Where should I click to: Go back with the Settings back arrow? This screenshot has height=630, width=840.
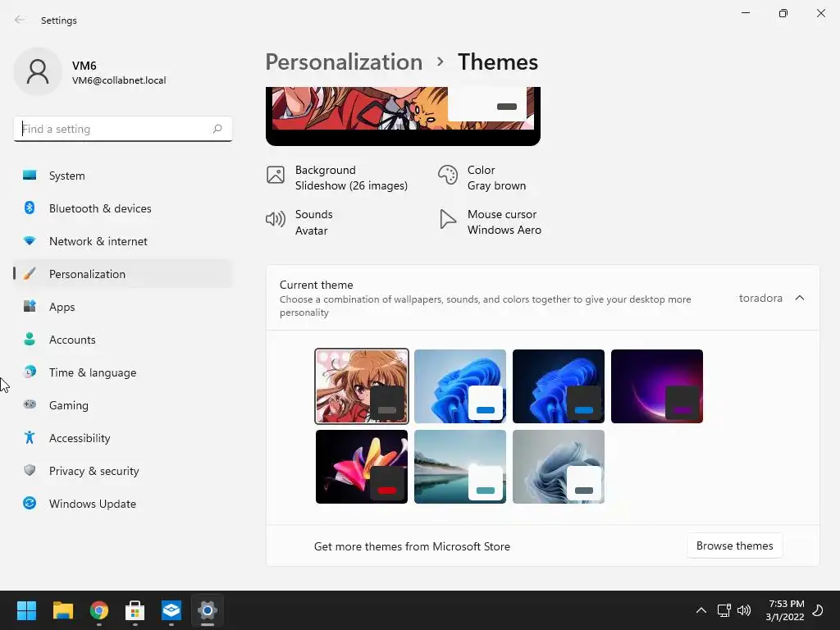[20, 20]
